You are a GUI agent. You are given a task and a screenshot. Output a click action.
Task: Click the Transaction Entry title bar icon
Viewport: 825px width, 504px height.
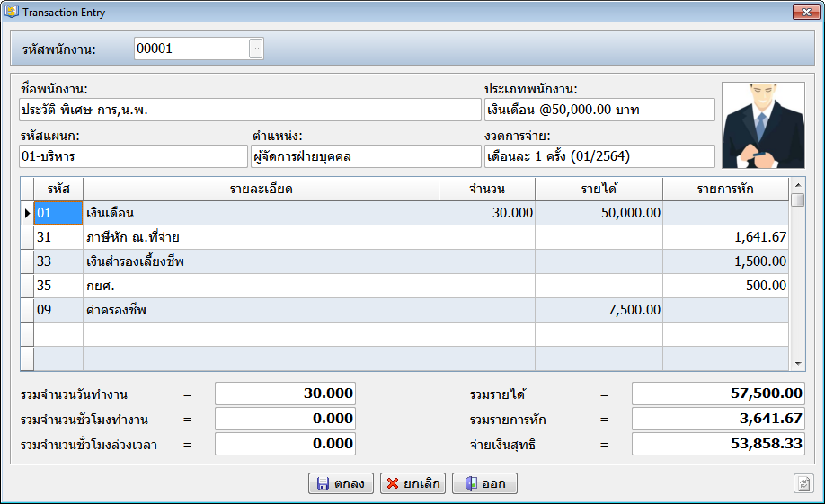(12, 12)
